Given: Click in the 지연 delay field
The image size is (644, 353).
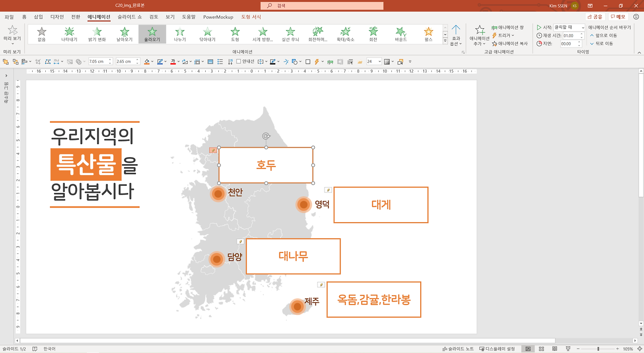Looking at the screenshot, I should (x=572, y=43).
